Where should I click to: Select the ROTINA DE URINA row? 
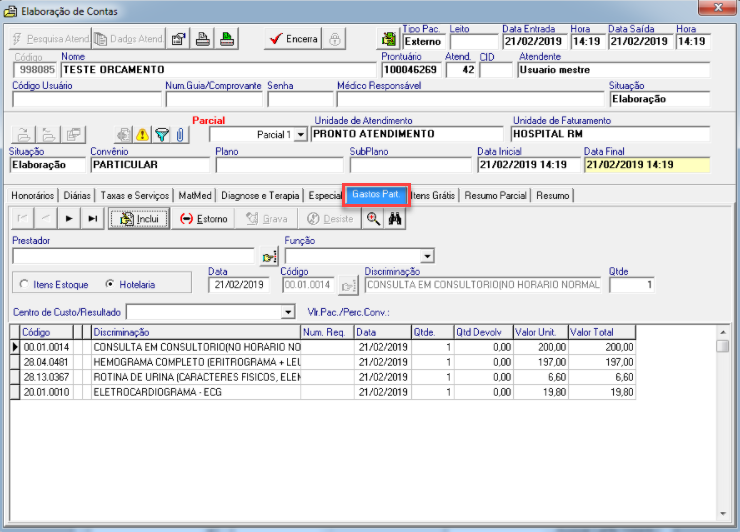pos(323,377)
